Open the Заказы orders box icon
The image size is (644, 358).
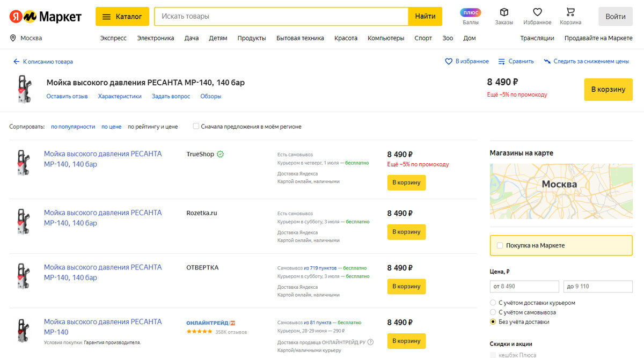(x=504, y=12)
